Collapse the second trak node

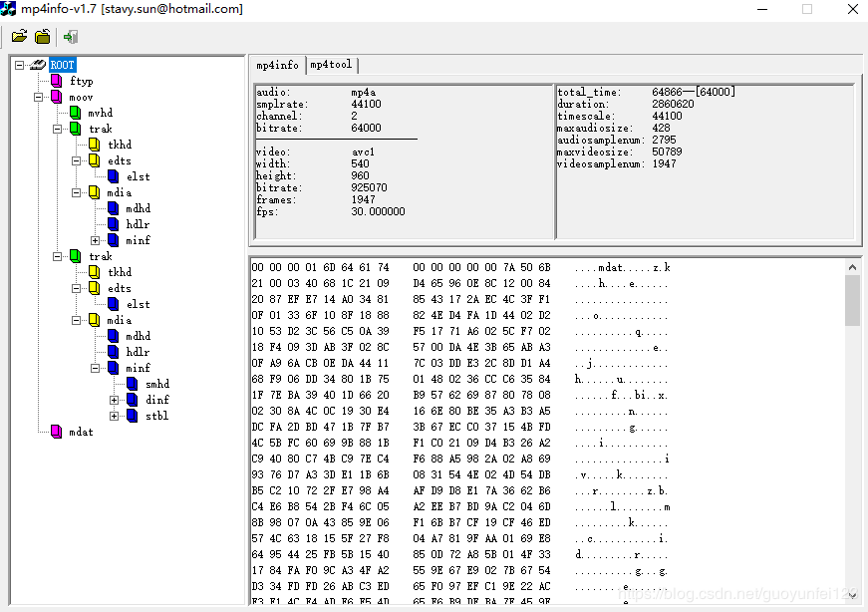[57, 256]
